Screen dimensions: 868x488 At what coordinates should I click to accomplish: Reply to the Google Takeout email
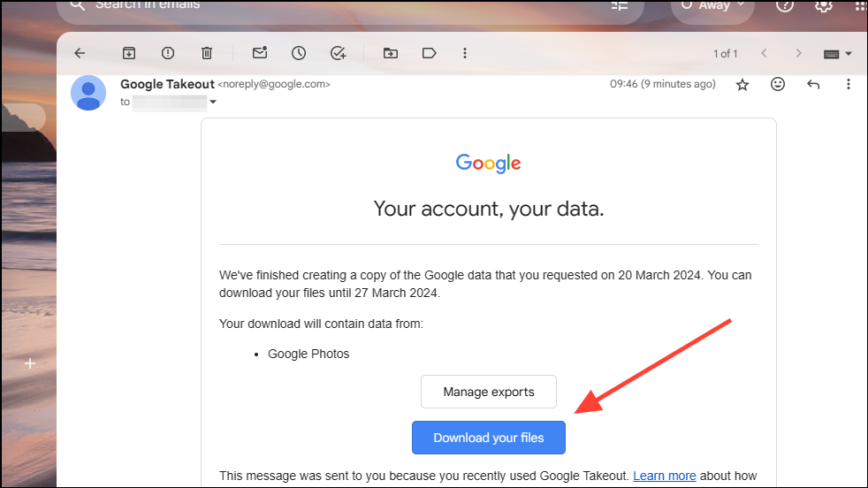(x=813, y=84)
